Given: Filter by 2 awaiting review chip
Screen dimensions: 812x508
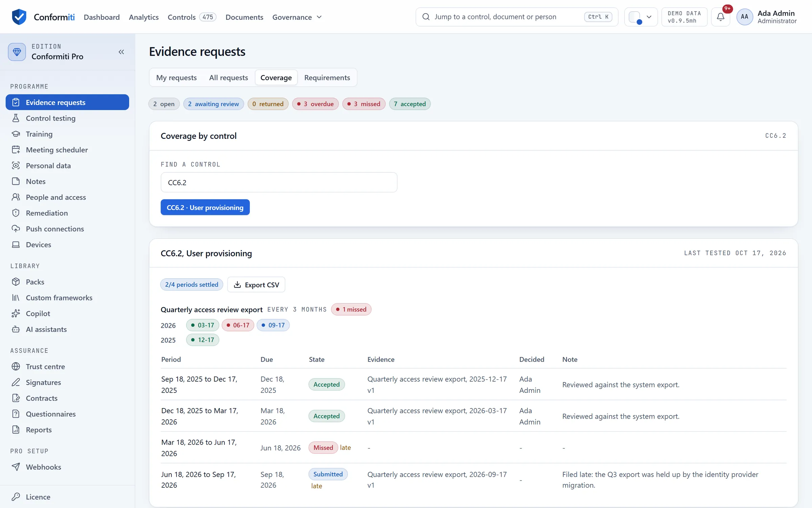Looking at the screenshot, I should point(213,104).
